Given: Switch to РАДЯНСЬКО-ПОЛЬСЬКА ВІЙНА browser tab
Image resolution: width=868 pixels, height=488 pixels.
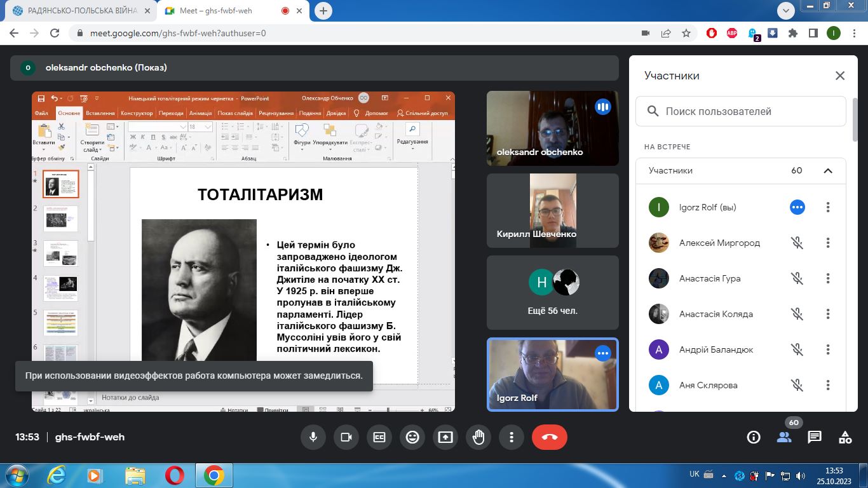Looking at the screenshot, I should pos(79,11).
